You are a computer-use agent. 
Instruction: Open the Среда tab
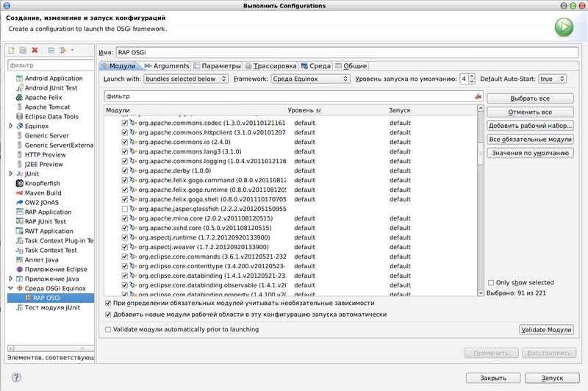click(x=316, y=66)
